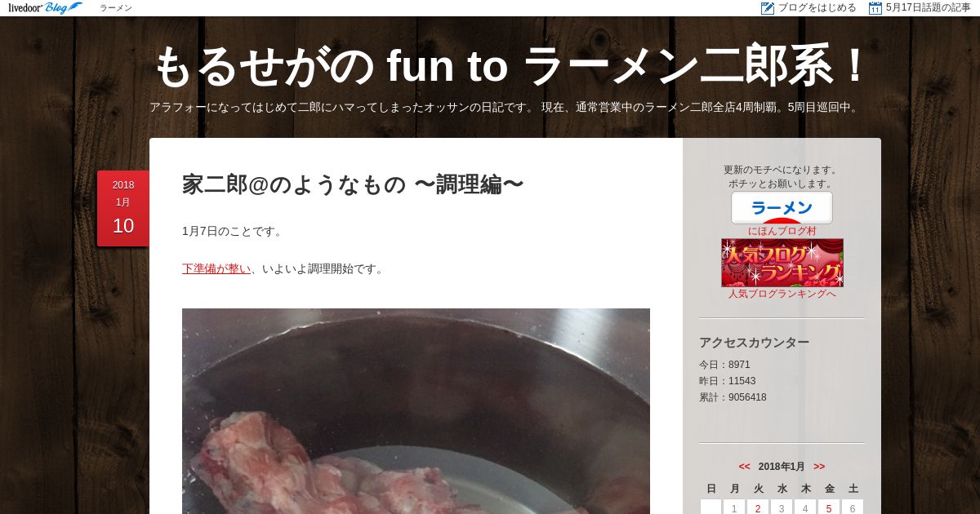
Task: Open article title 家二郎@のようなもの 〜調理編〜
Action: point(353,184)
